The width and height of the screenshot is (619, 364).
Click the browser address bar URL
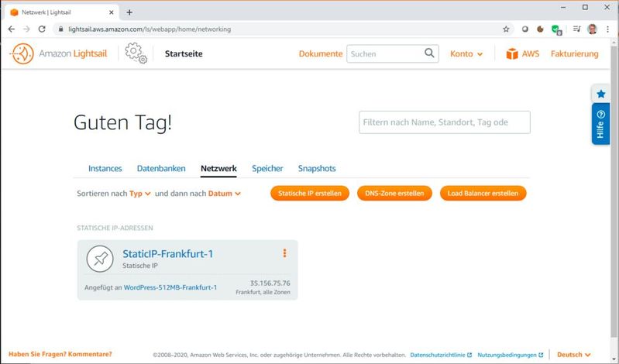click(150, 29)
